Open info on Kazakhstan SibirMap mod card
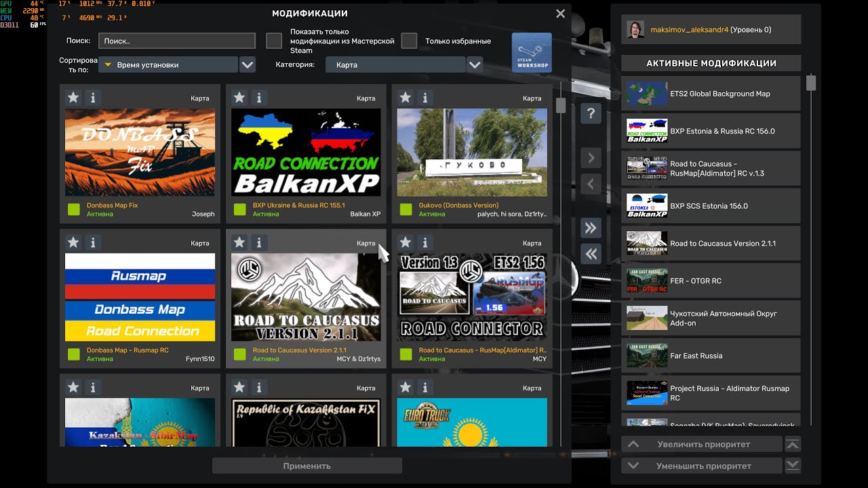This screenshot has width=868, height=488. [93, 387]
